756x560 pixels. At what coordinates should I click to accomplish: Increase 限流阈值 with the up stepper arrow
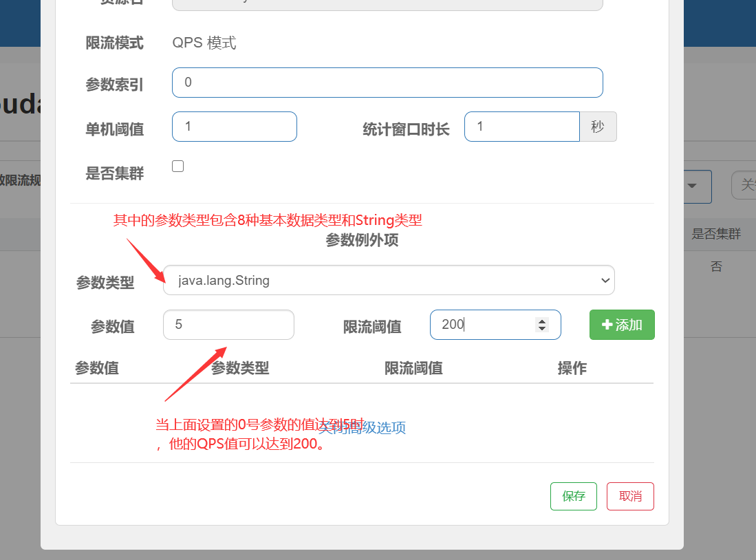[x=542, y=321]
